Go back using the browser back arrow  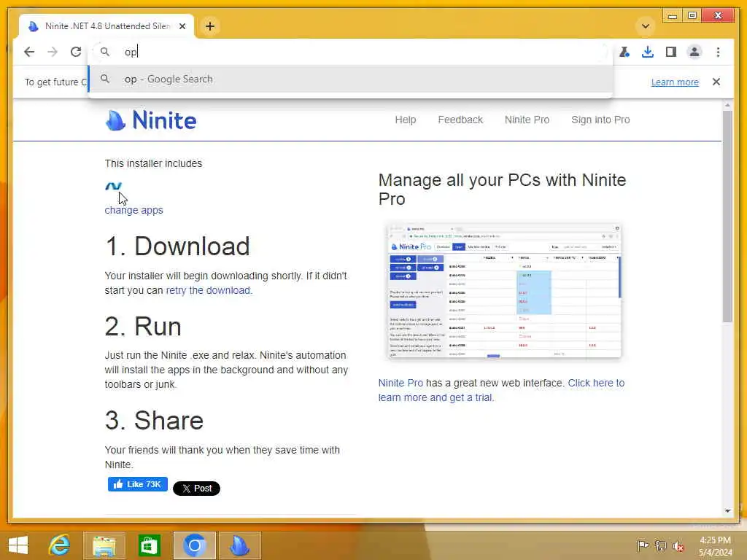pyautogui.click(x=29, y=52)
